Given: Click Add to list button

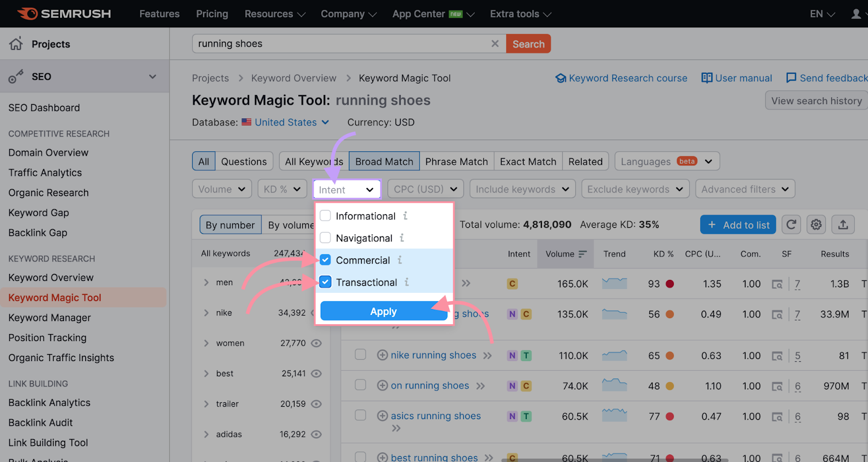Looking at the screenshot, I should click(738, 224).
